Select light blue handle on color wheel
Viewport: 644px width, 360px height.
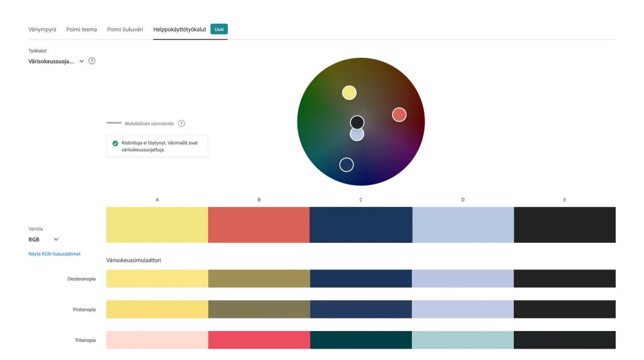(x=357, y=134)
